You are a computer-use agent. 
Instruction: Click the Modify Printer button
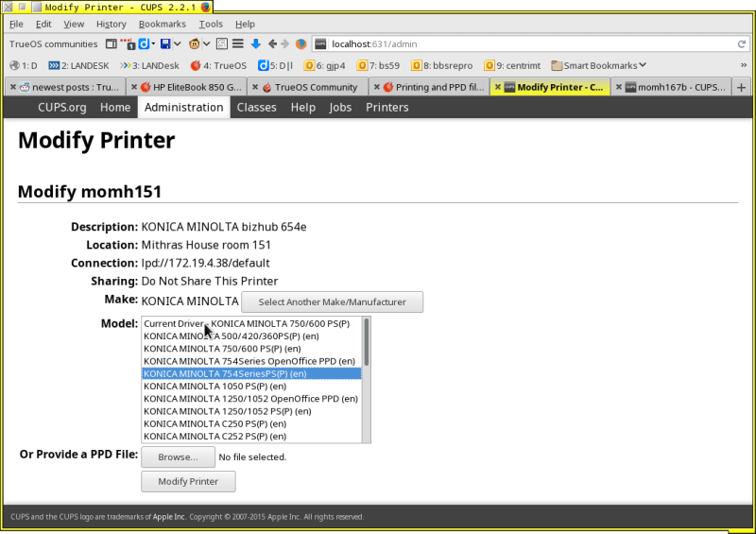[x=188, y=481]
